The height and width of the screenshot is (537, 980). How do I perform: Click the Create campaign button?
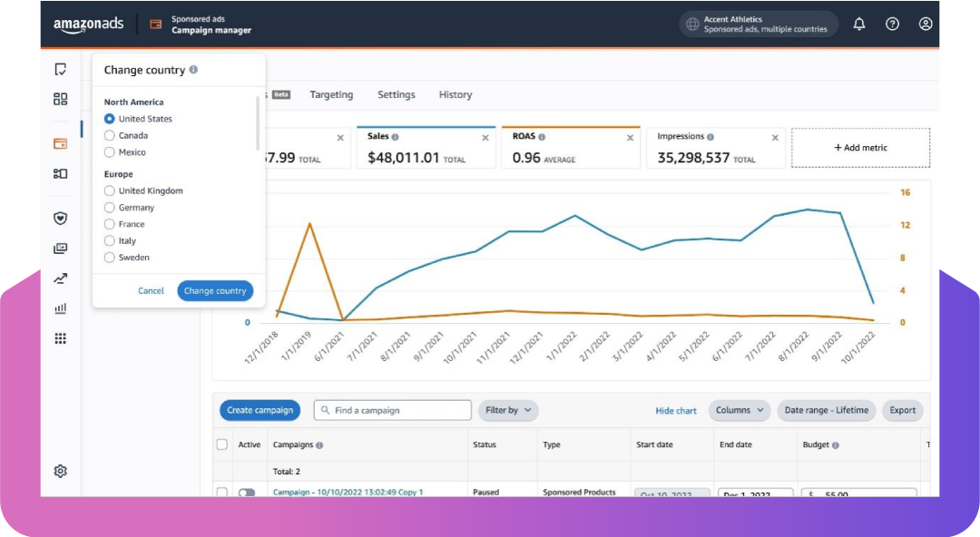point(260,410)
